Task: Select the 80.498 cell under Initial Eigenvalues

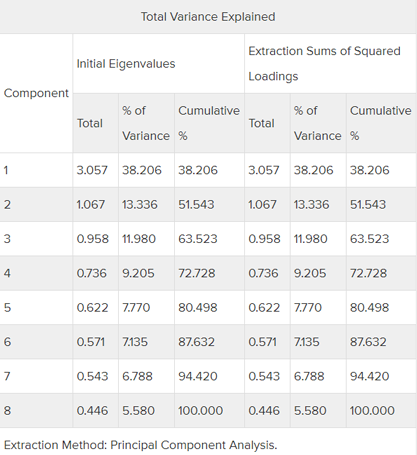Action: click(x=198, y=308)
